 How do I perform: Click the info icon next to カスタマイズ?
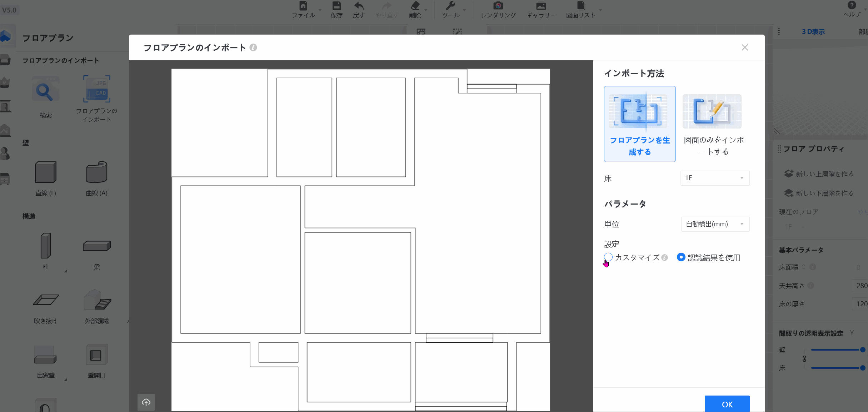tap(664, 257)
